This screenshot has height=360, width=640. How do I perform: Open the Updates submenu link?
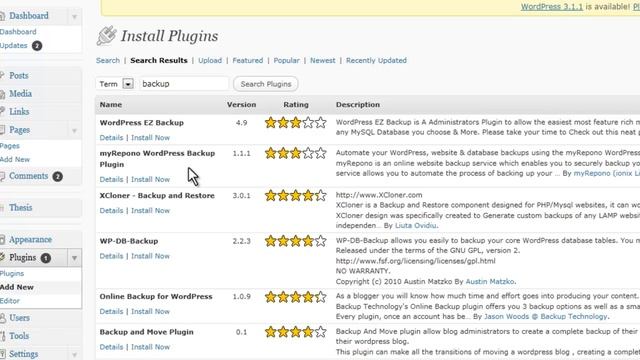(13, 46)
